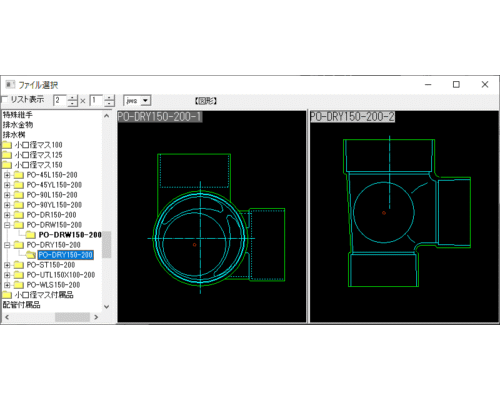500x400 pixels.
Task: Select the 小口径マス100 folder icon
Action: [x=7, y=145]
